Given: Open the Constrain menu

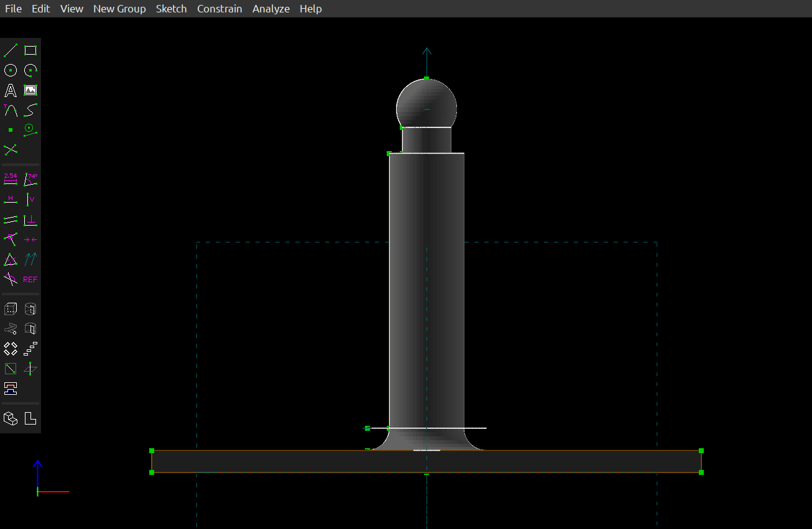Looking at the screenshot, I should pos(219,9).
